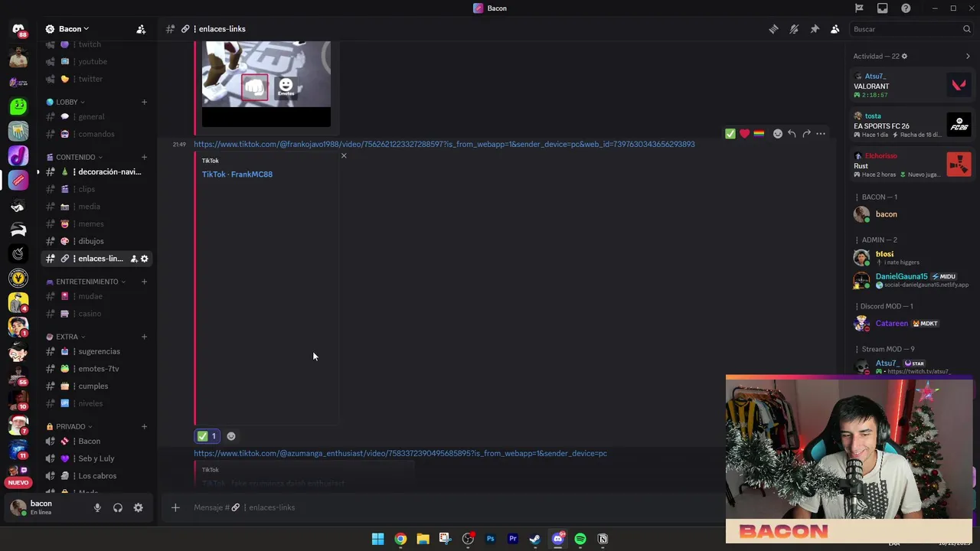
Task: Open the inbox icon in title bar
Action: (882, 8)
